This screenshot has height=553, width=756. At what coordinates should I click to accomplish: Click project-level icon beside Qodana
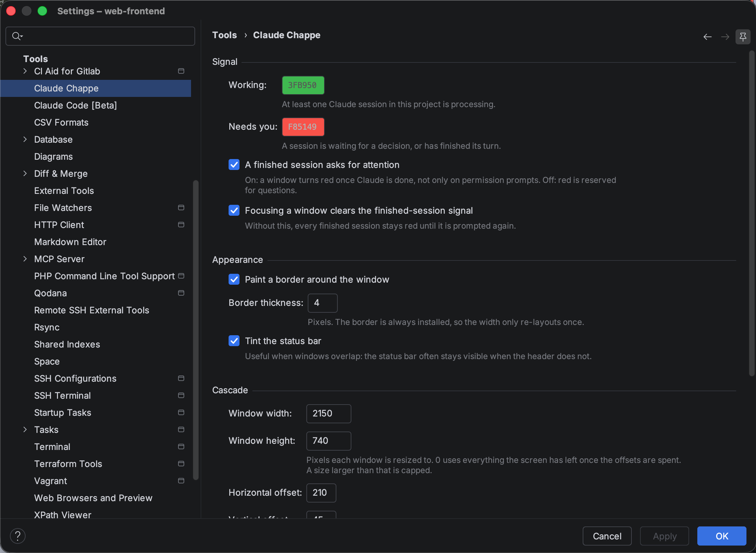tap(181, 293)
